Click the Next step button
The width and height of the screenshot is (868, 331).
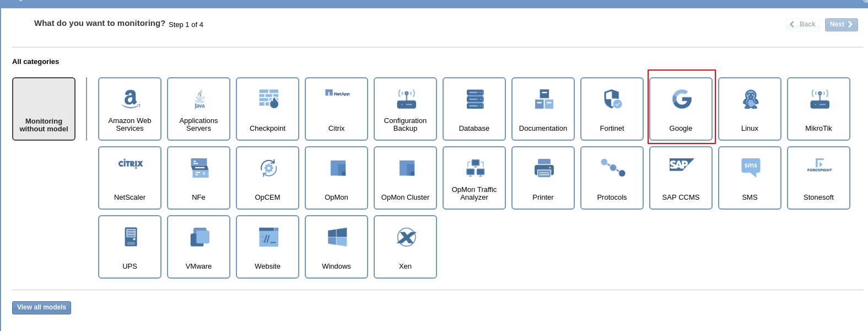[x=841, y=24]
